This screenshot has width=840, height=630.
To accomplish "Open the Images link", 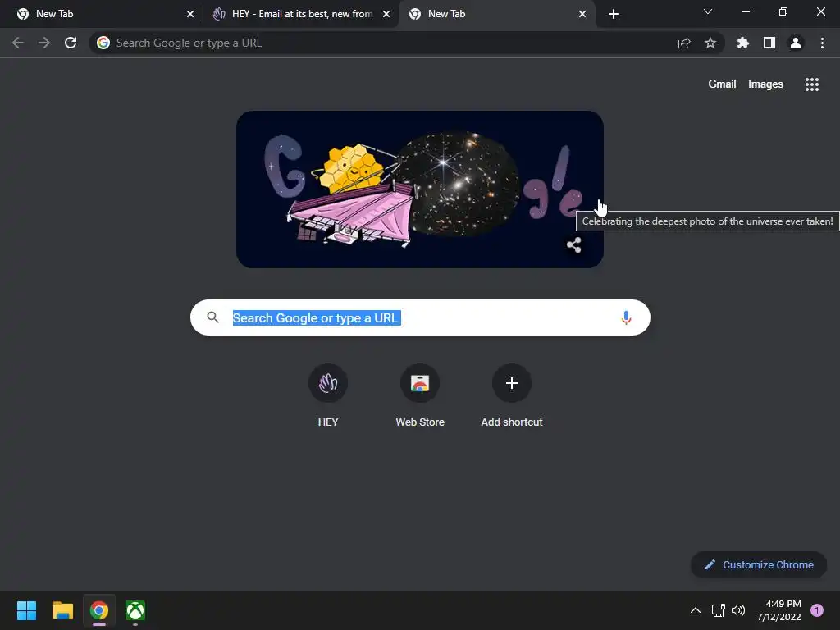I will [765, 84].
